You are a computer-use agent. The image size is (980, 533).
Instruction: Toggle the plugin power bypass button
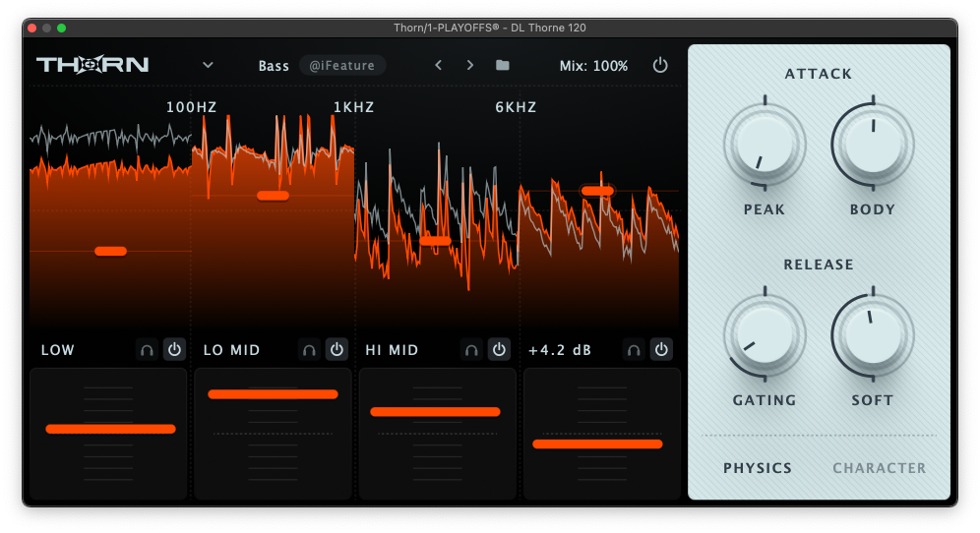660,65
